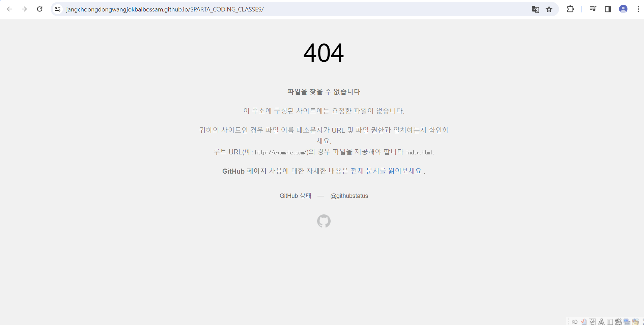Open the @githubstatus link
Viewport: 644px width, 325px height.
pos(349,196)
